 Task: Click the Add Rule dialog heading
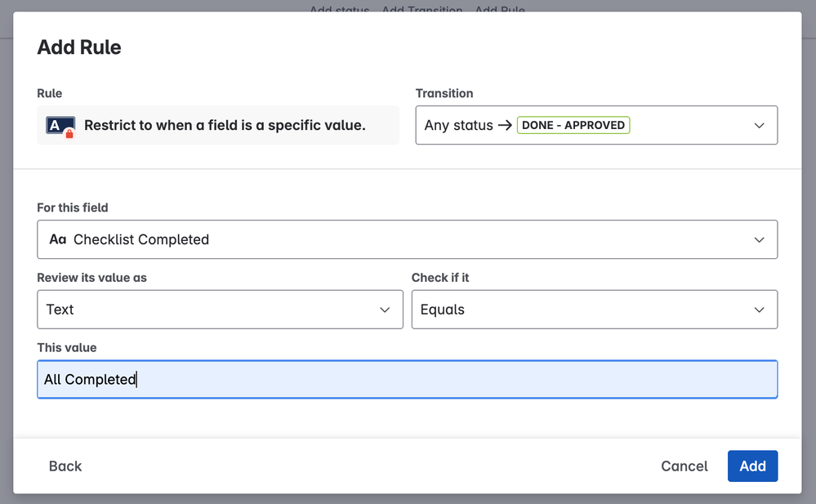[x=79, y=47]
